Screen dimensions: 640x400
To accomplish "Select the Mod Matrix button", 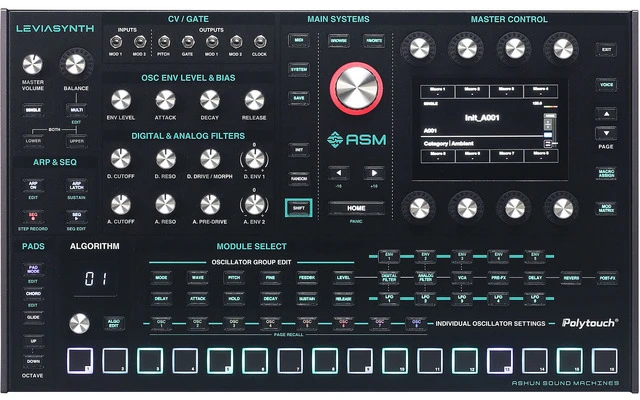I will tap(606, 209).
